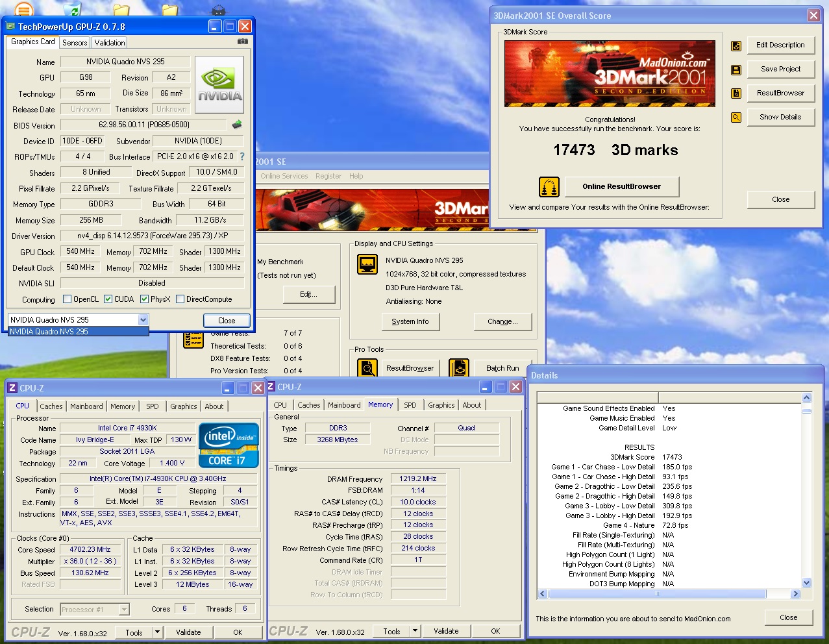Click the Change... display settings button
Screen dimensions: 829x644
coord(503,321)
